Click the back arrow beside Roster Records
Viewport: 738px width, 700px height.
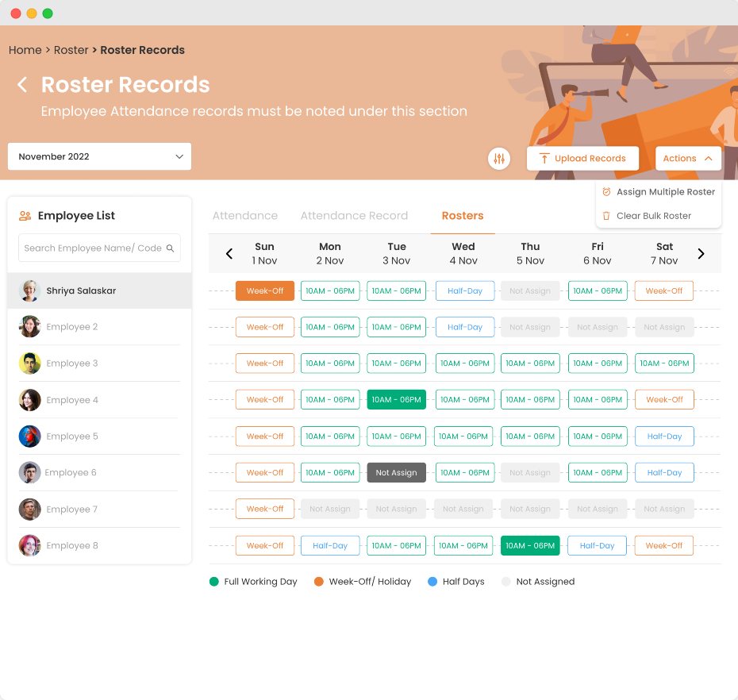[x=21, y=85]
